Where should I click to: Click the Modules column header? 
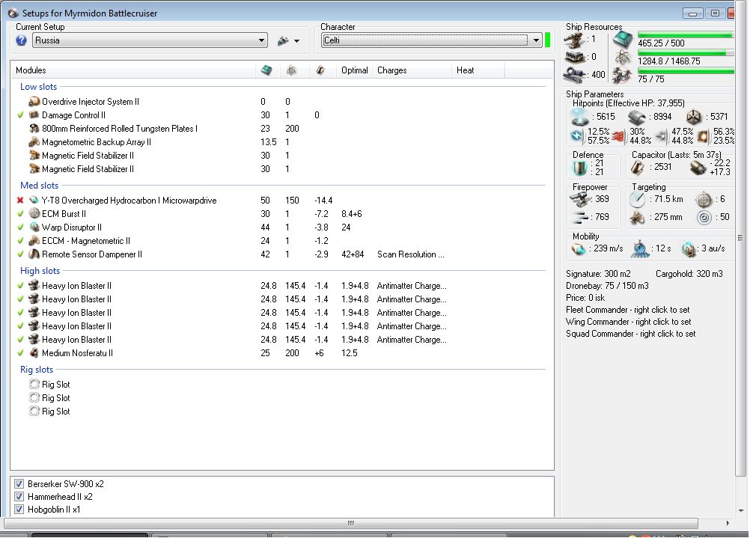(31, 70)
